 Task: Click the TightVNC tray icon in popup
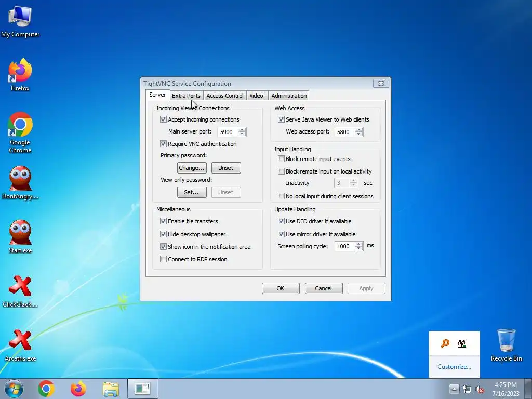[462, 343]
